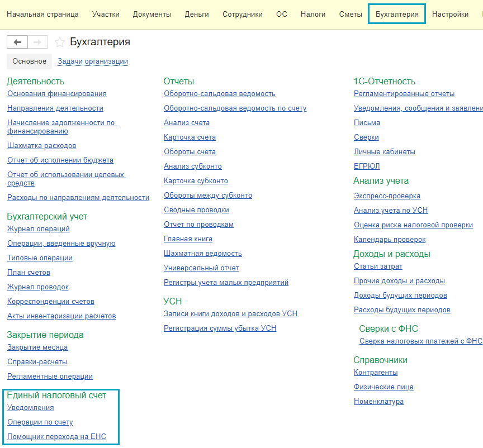483x448 pixels.
Task: Select the Основное tab
Action: [29, 61]
